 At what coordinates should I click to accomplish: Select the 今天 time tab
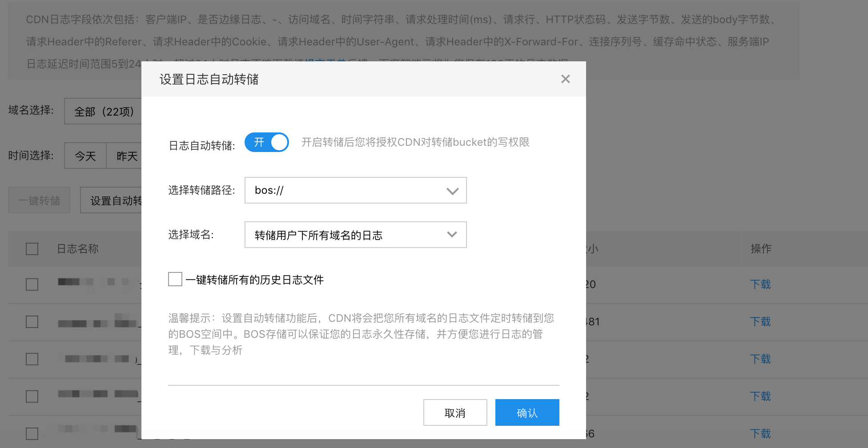coord(85,156)
